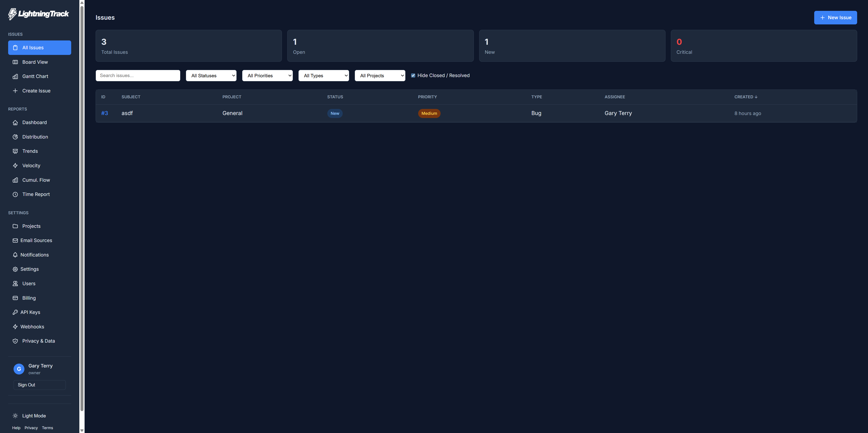
Task: Open the Webhooks lightning icon
Action: pyautogui.click(x=16, y=327)
